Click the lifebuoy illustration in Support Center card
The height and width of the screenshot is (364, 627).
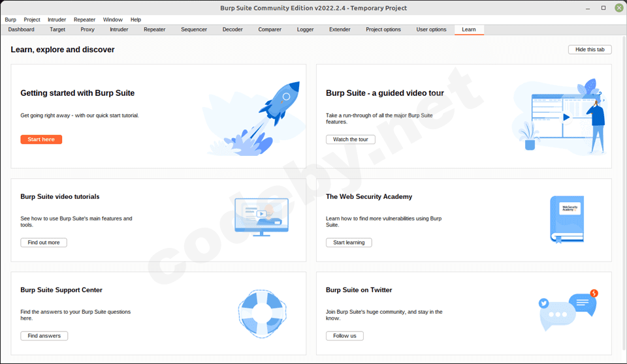pos(263,314)
